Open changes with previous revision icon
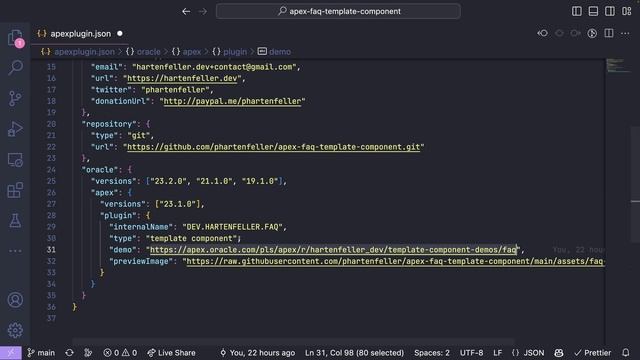 pos(542,33)
